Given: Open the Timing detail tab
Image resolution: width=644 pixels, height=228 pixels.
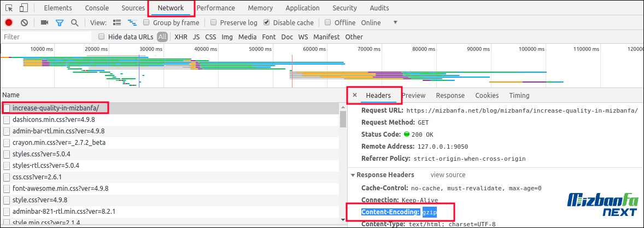Looking at the screenshot, I should [x=519, y=95].
